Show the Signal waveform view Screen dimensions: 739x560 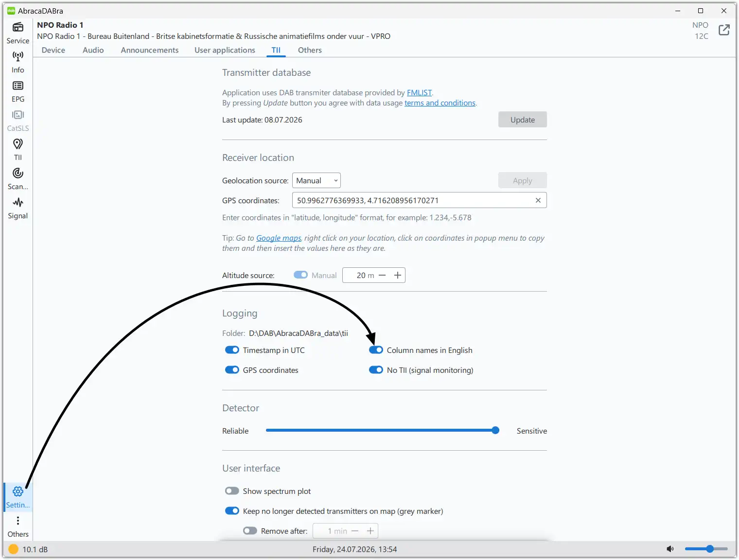(x=18, y=208)
